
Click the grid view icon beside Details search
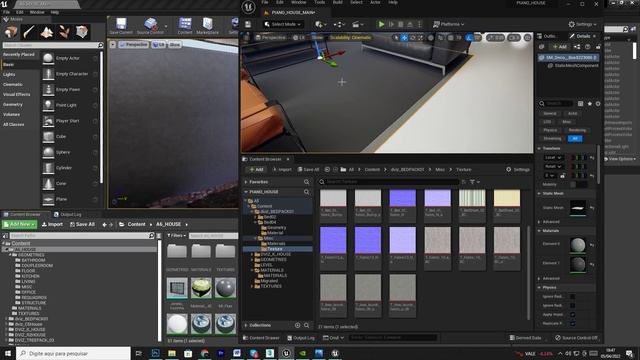pyautogui.click(x=580, y=104)
